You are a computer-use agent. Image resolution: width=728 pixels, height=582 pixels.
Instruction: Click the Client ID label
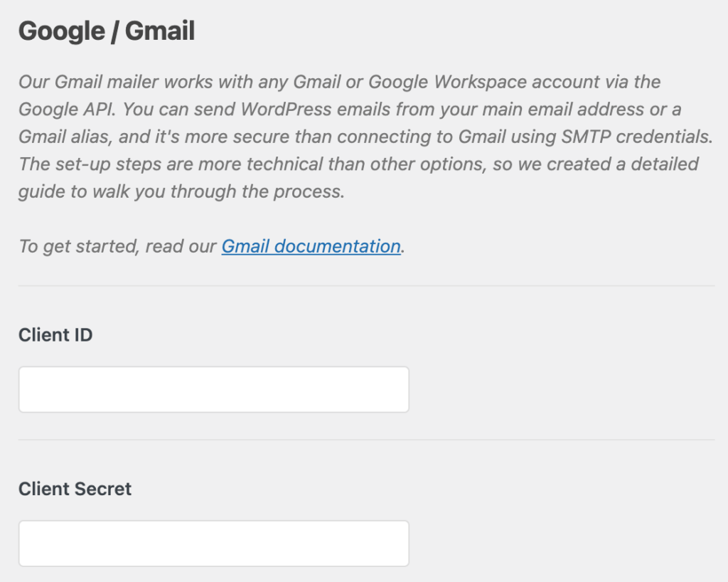(x=55, y=334)
